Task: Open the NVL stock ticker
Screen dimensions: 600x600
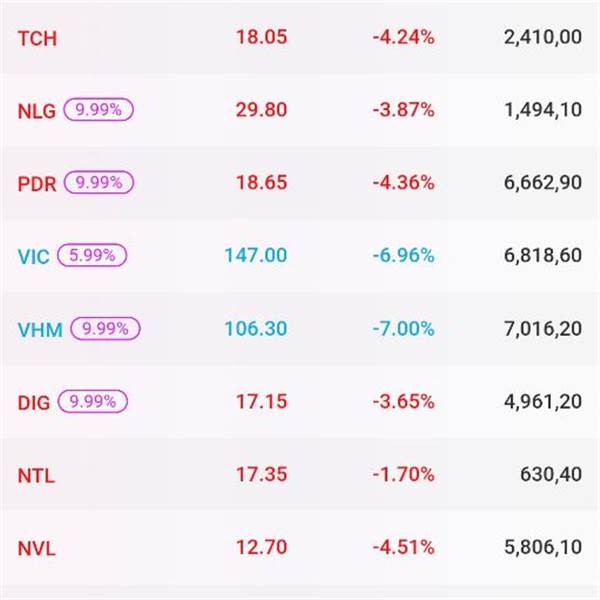Action: tap(36, 548)
